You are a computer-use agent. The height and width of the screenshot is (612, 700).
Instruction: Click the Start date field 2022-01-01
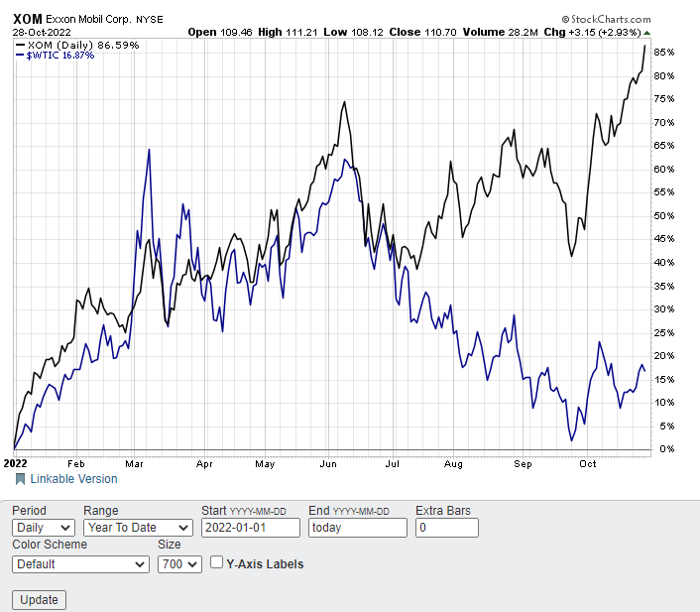251,528
